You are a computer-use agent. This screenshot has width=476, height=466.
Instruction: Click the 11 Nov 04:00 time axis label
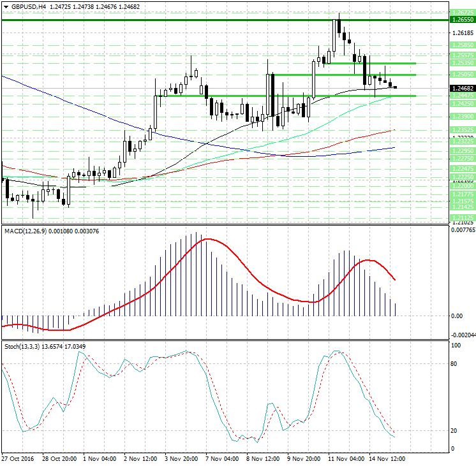pos(345,458)
